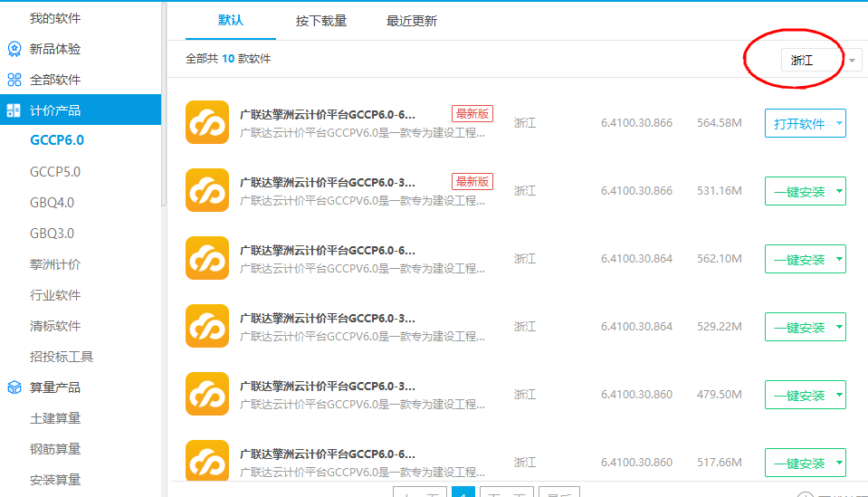Click the GCCP icon of the 517.66M package
Viewport: 868px width, 497px height.
207,461
